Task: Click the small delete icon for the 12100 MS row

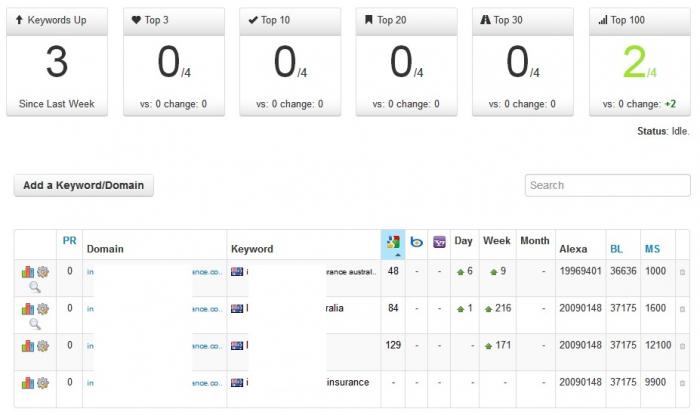Action: [682, 346]
